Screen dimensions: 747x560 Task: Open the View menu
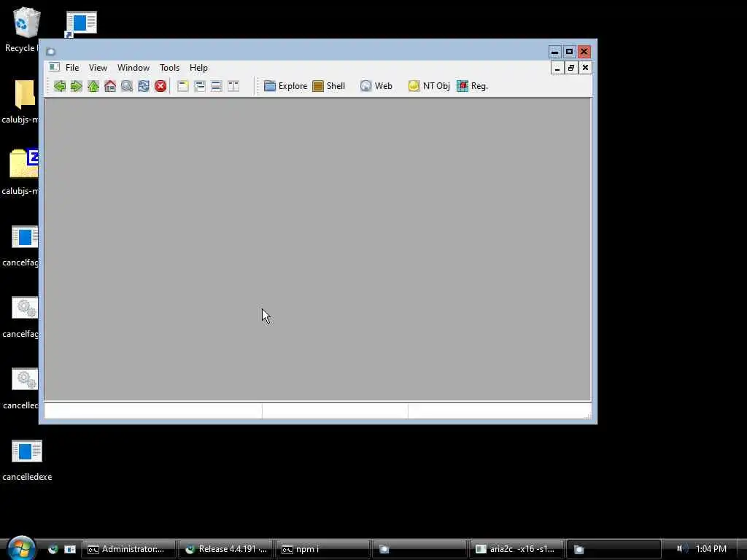click(x=98, y=68)
